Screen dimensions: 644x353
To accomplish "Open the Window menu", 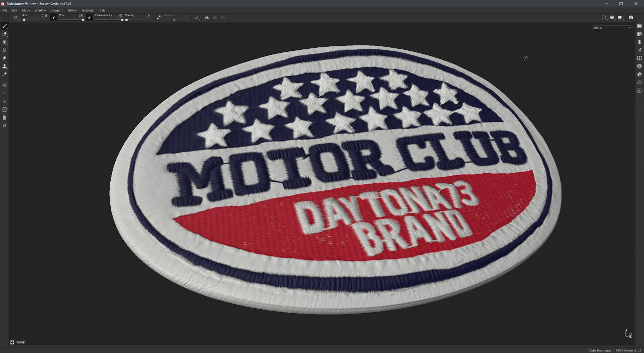I will (40, 10).
